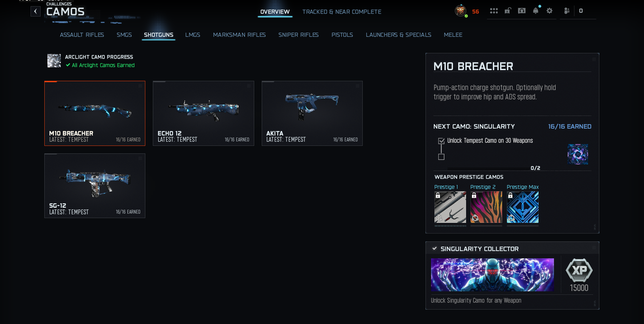Select the Launchers & Specials tab

point(398,35)
